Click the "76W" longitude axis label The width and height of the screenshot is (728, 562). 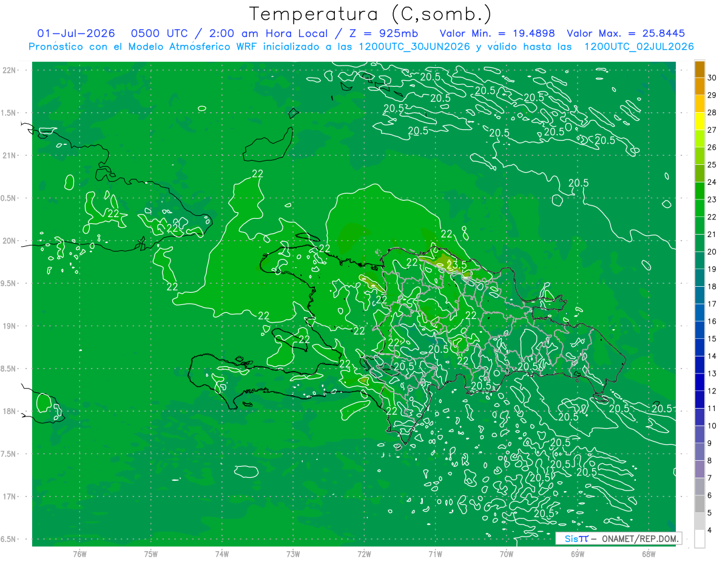[x=79, y=554]
